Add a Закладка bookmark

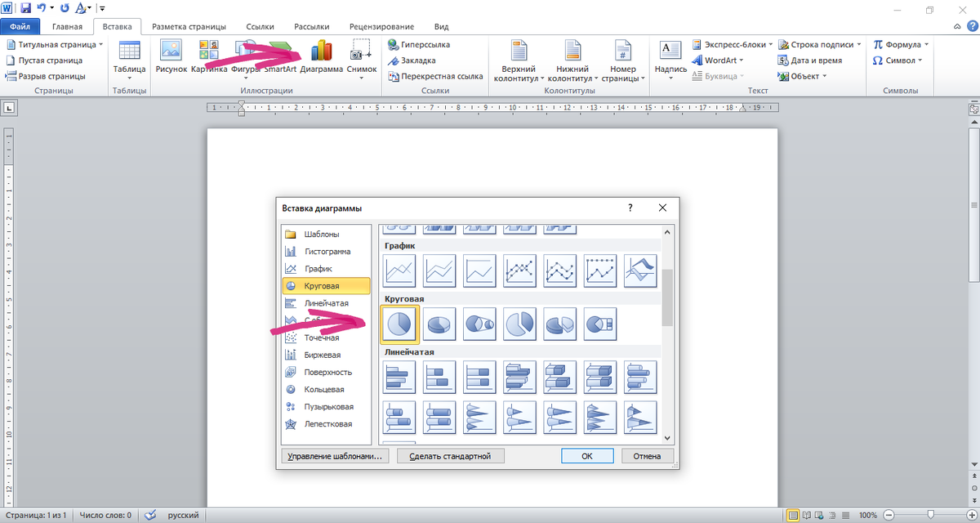pos(412,60)
